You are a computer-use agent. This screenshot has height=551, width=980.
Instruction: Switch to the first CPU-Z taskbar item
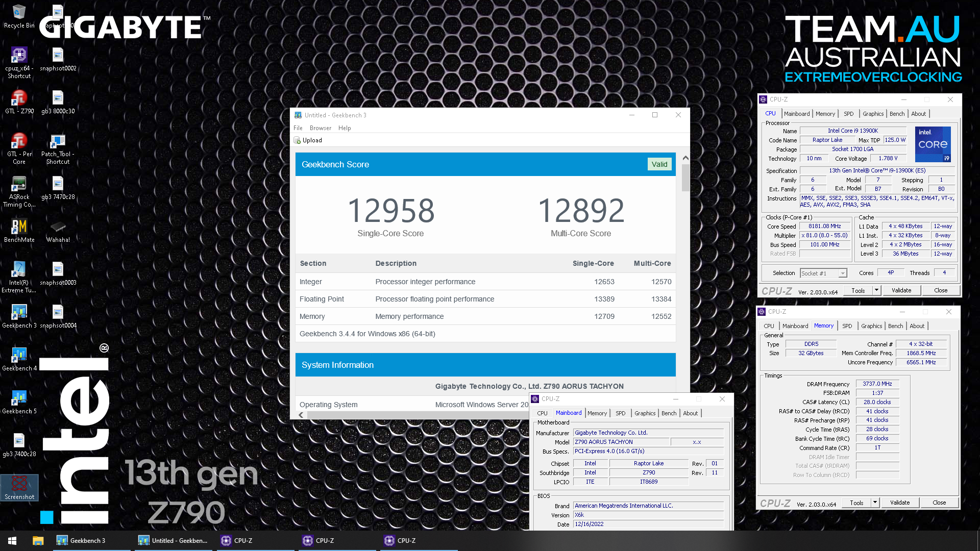click(x=255, y=540)
